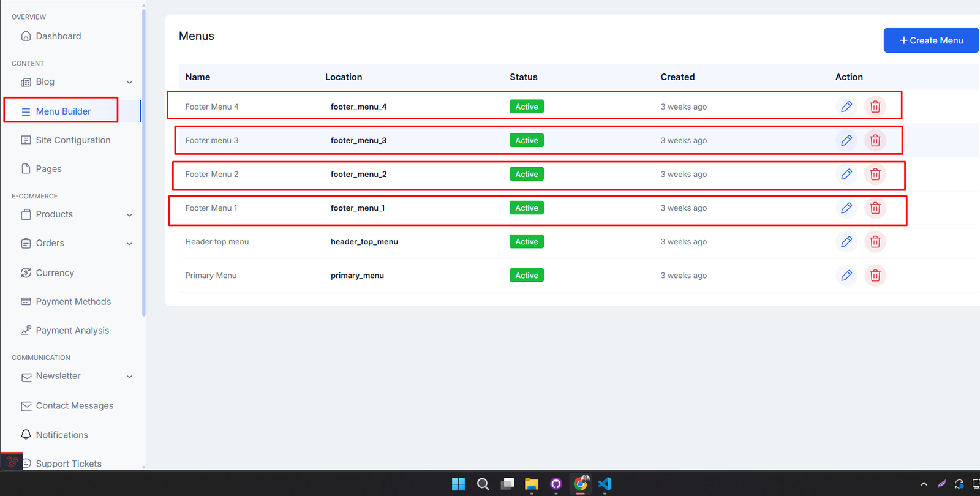Viewport: 980px width, 496px height.
Task: Click the Notifications bell icon
Action: tap(26, 435)
